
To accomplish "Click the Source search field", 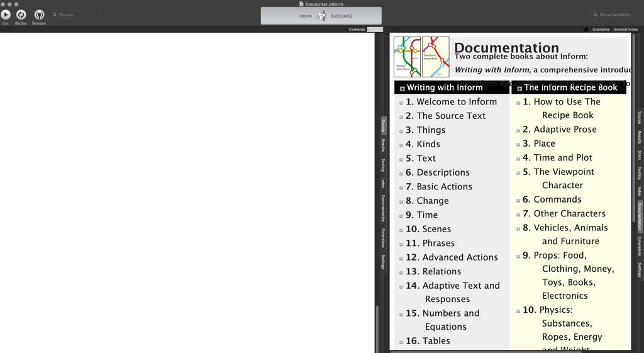I will [75, 14].
